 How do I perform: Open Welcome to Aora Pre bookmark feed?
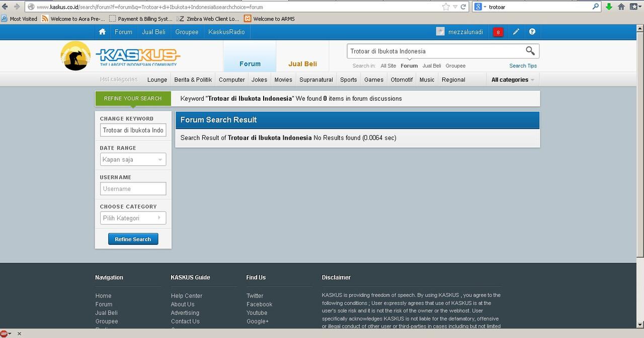(73, 19)
